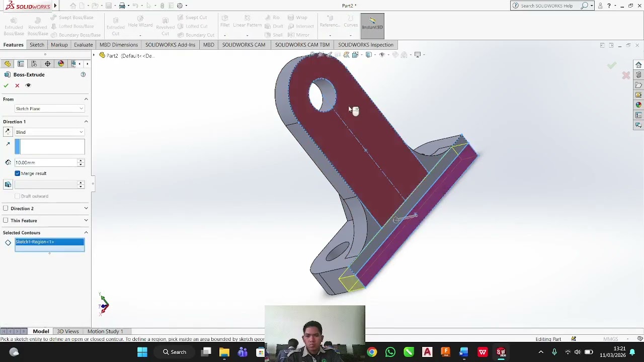Open the From Sketch Plane dropdown
The height and width of the screenshot is (362, 644).
click(49, 109)
